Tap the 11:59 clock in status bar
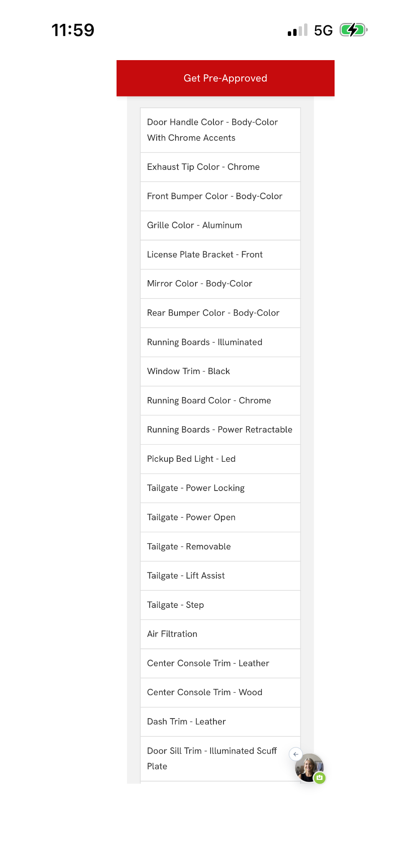The image size is (401, 868). click(73, 30)
